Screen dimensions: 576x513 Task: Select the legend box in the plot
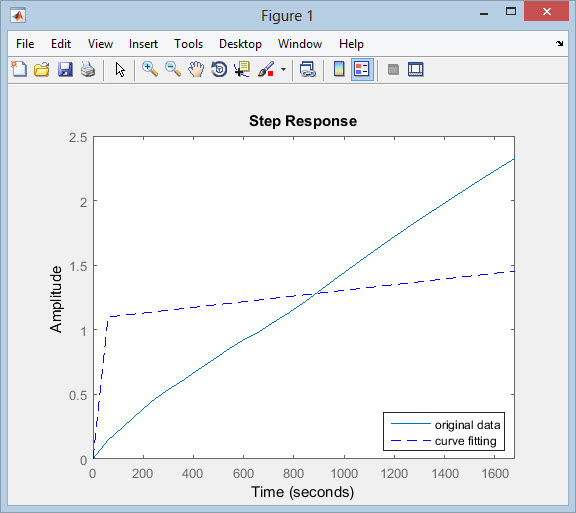[444, 431]
